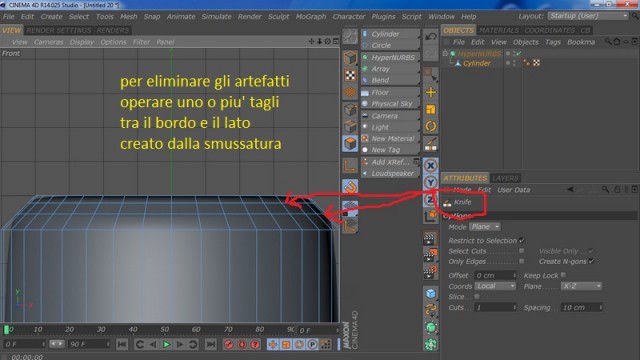This screenshot has width=640, height=360.
Task: Enable the Only Edges checkbox
Action: click(522, 261)
